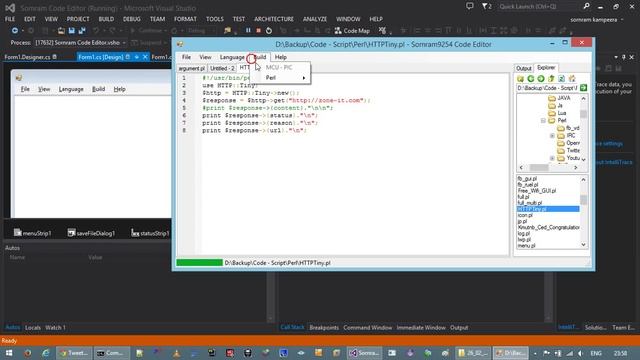Switch to Form1.Designer.cs tab
Screen dimensions: 640x360
click(x=27, y=57)
